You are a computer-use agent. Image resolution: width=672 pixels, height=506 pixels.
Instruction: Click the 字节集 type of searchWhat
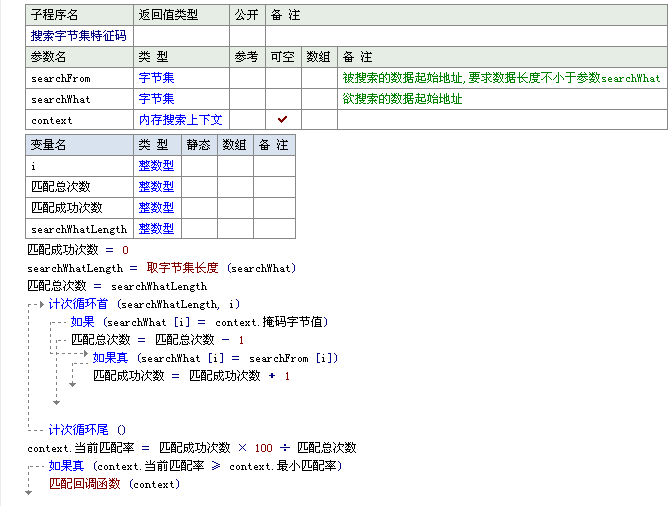pyautogui.click(x=156, y=99)
